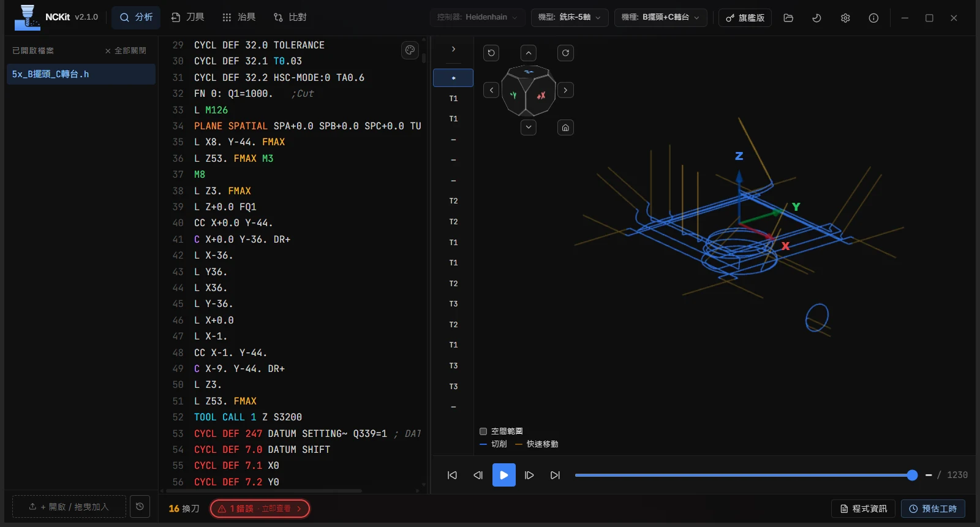Switch to the 刀具 tab
The width and height of the screenshot is (980, 527).
pyautogui.click(x=187, y=17)
